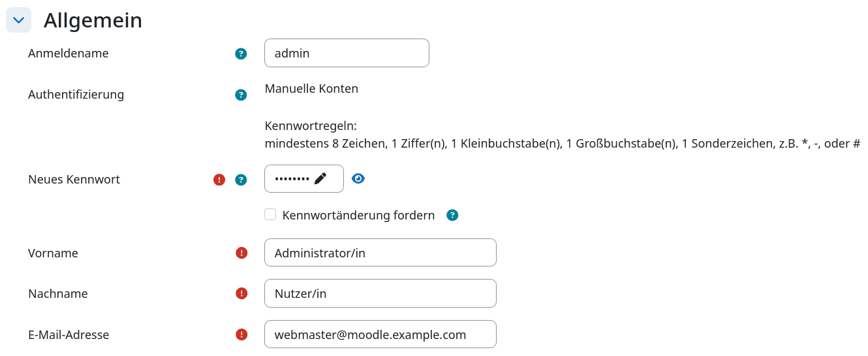Click the pencil icon to edit password
Viewport: 868px width, 356px height.
(320, 179)
